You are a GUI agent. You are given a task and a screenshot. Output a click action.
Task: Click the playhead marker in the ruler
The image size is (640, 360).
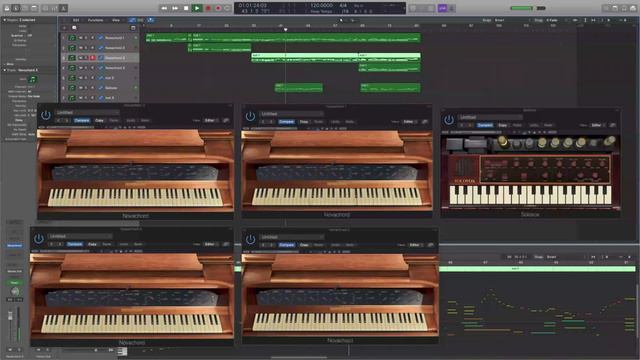point(285,29)
